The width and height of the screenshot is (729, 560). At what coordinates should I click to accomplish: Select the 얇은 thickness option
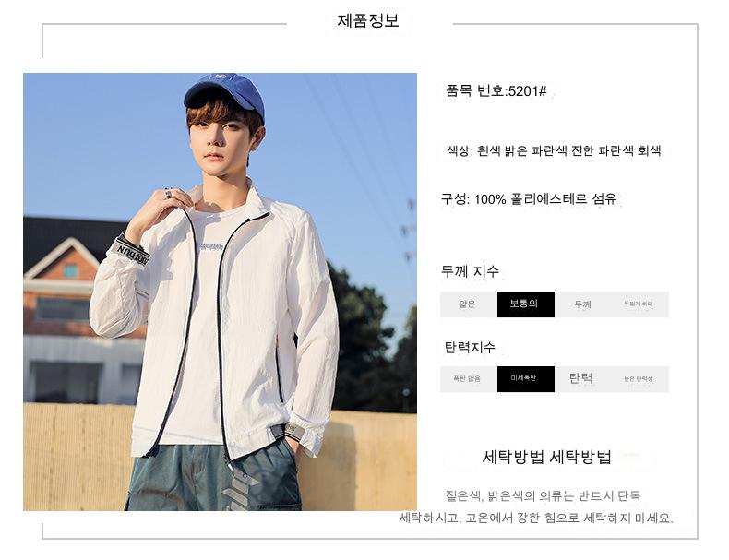click(468, 304)
